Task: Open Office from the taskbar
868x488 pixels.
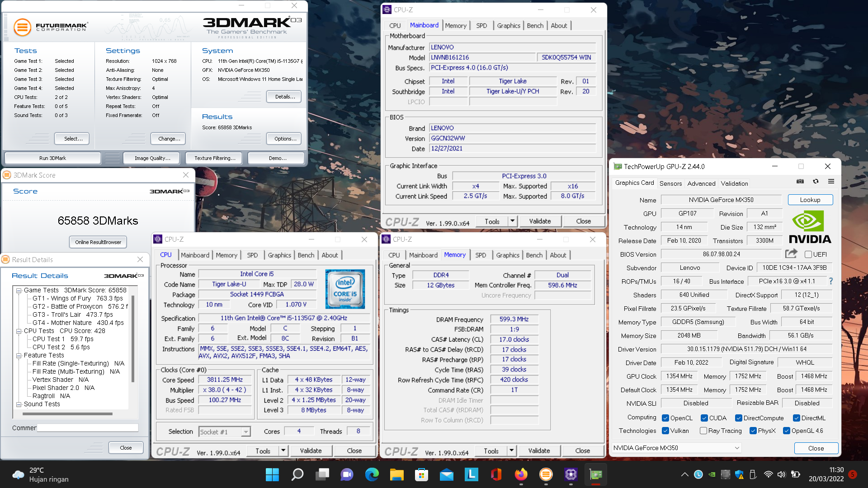Action: click(x=496, y=474)
